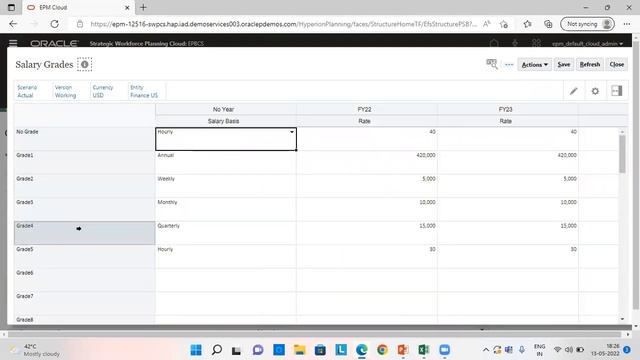Open Chrome from taskbar

382,350
